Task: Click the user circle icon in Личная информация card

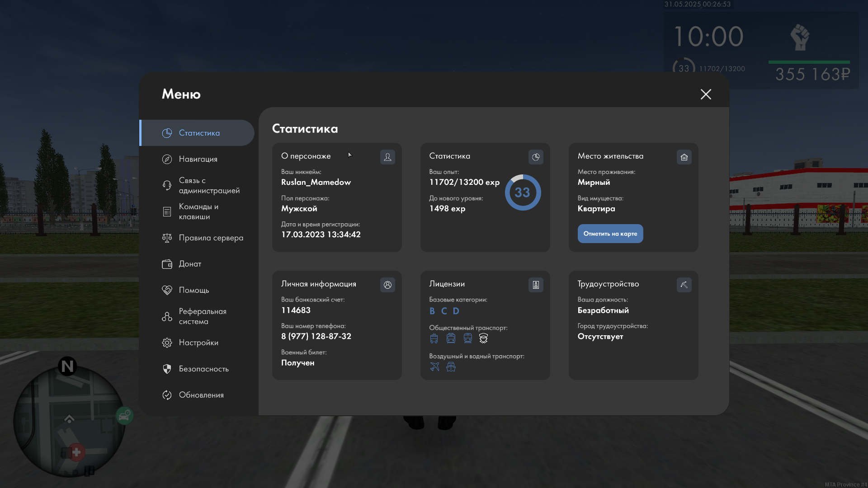Action: click(x=387, y=285)
